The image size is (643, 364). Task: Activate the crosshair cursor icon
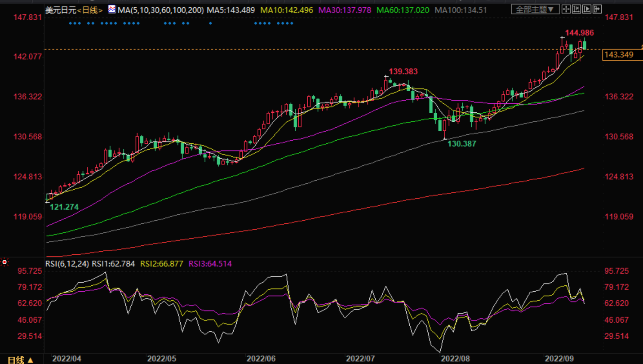[x=566, y=9]
